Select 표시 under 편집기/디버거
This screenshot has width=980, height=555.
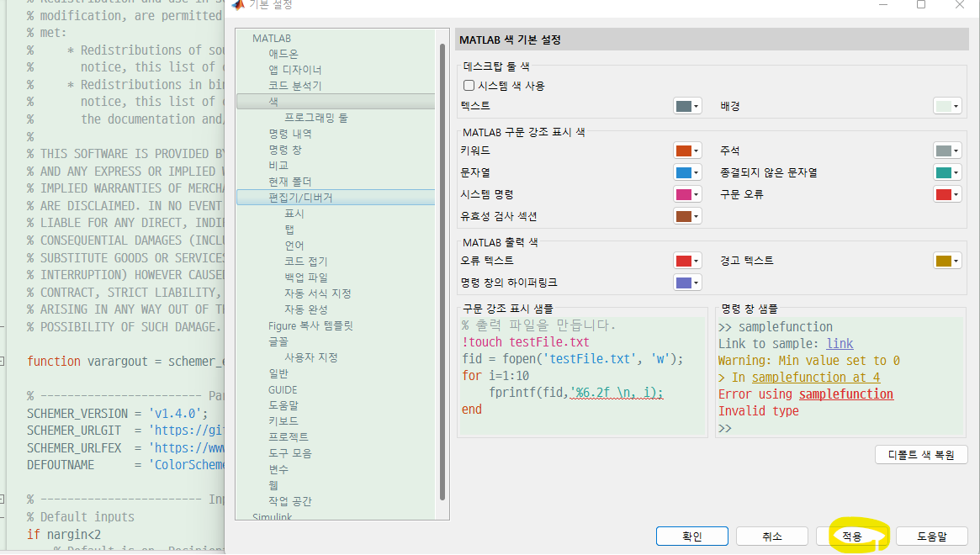tap(294, 214)
